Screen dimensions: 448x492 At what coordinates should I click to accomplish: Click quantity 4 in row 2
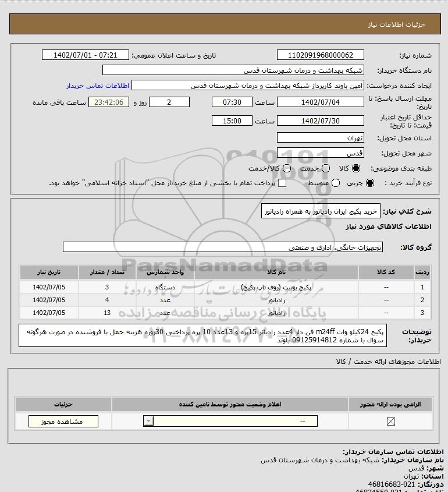[107, 300]
